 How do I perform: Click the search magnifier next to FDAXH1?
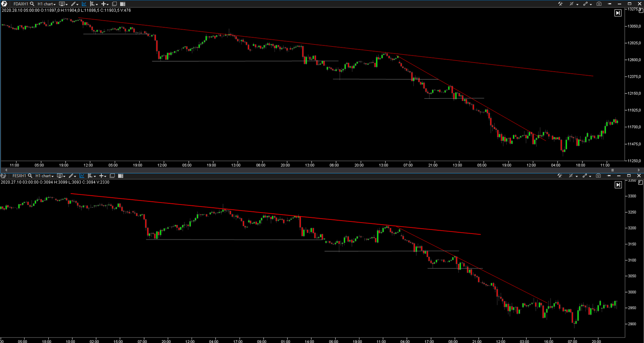click(x=32, y=4)
